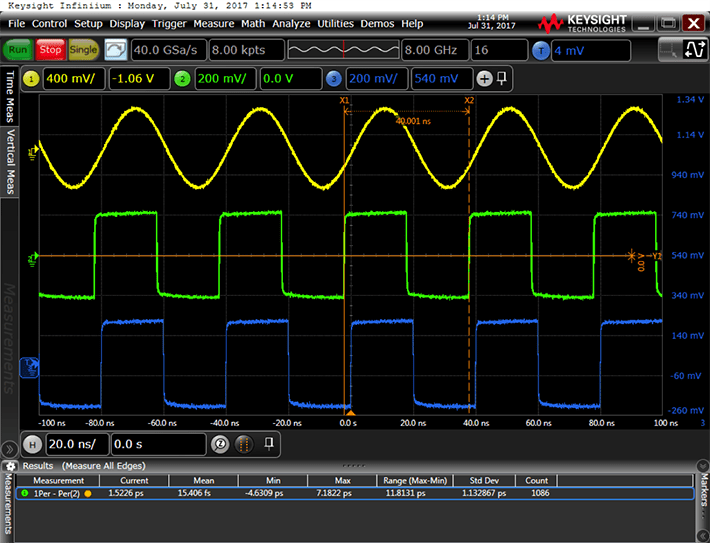This screenshot has height=543, width=710.
Task: Click the horizontal H timebase icon
Action: click(x=31, y=443)
